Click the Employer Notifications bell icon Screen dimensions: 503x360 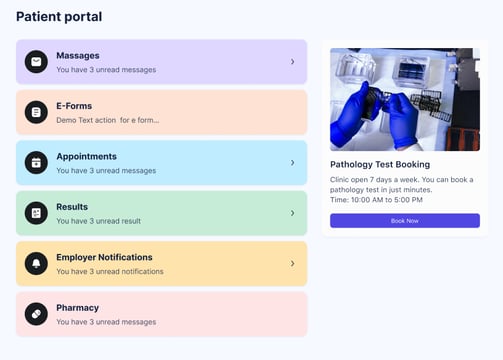pos(36,263)
